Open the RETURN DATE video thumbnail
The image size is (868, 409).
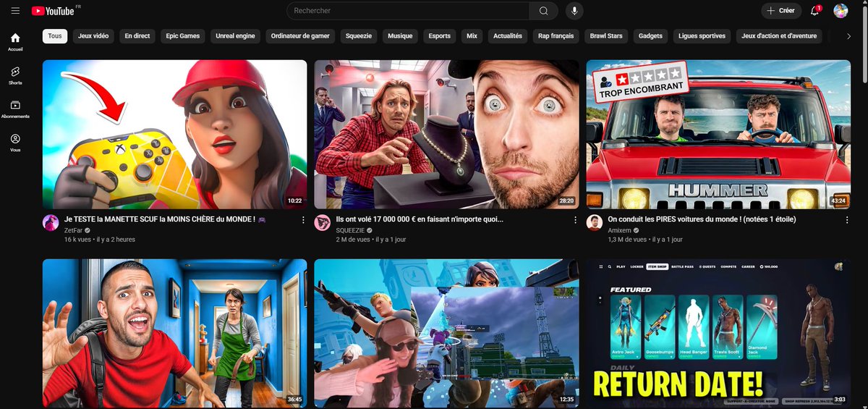click(718, 334)
